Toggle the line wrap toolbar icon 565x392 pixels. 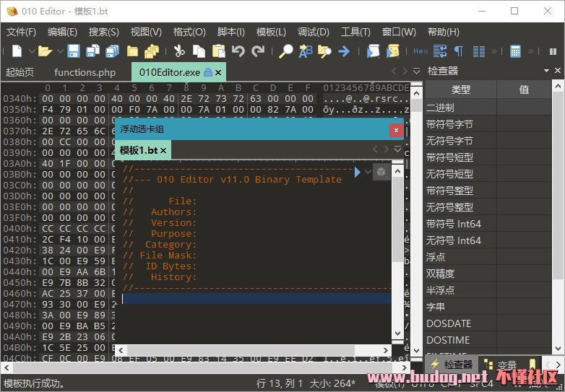pos(439,51)
